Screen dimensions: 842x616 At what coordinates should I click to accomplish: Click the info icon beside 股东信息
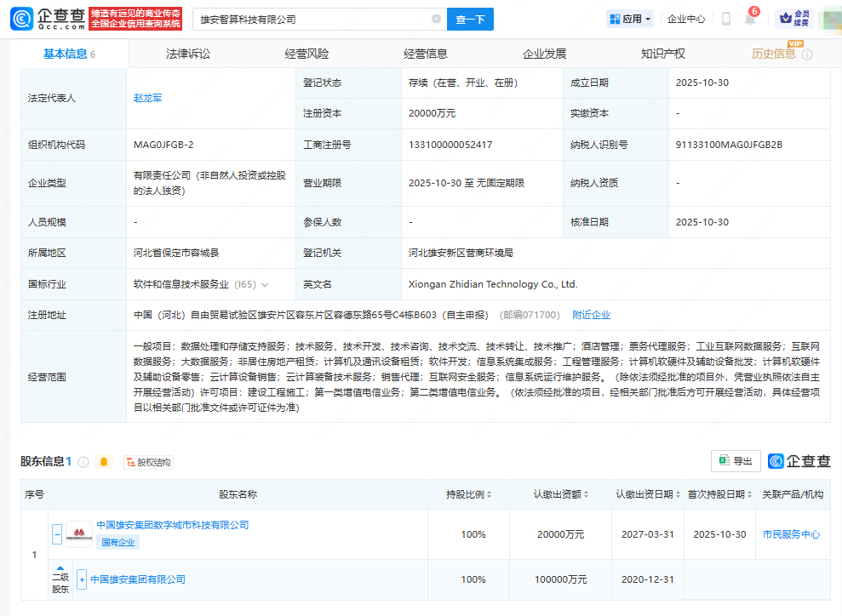(x=83, y=461)
